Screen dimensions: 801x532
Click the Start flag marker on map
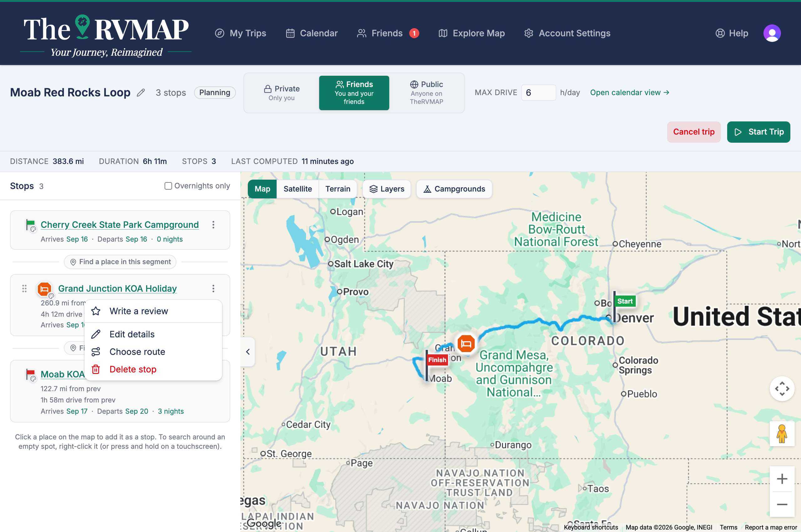click(624, 301)
